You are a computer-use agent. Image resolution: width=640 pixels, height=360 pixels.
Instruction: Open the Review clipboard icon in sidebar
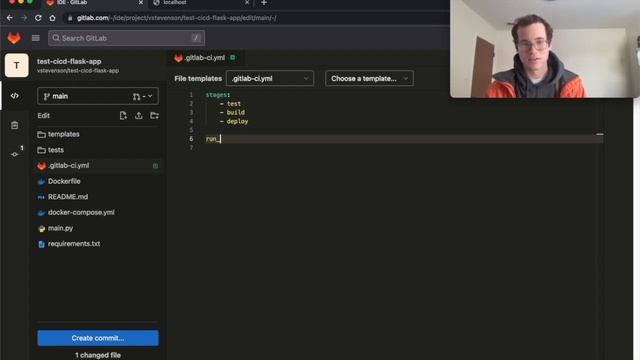(15, 125)
